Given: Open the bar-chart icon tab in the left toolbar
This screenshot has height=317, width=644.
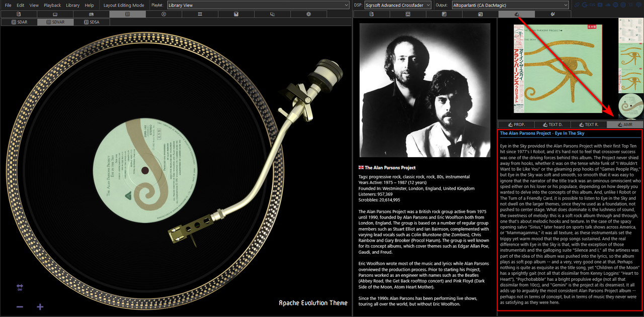Looking at the screenshot, I should click(x=236, y=14).
